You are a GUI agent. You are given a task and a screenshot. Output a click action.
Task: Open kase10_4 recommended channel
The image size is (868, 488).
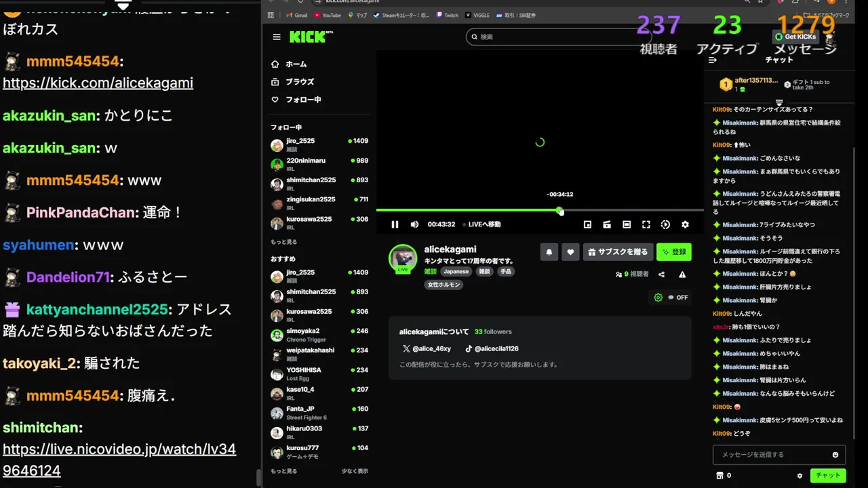coord(319,393)
